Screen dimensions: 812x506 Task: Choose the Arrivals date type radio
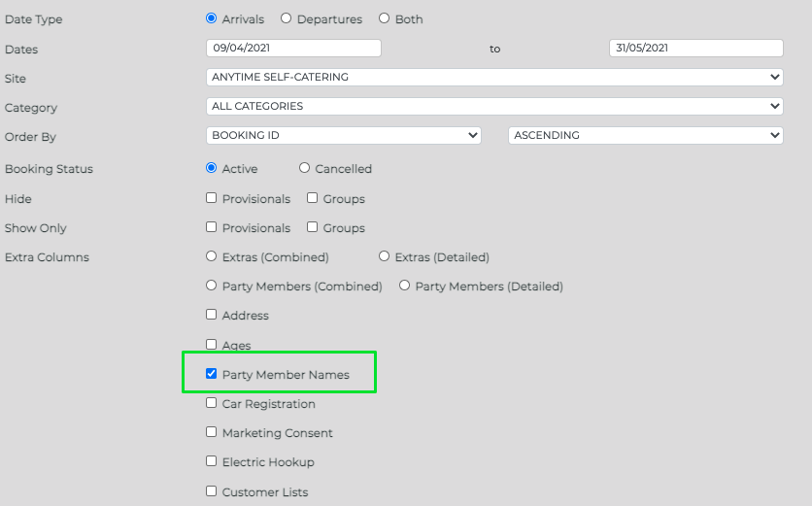[x=211, y=18]
